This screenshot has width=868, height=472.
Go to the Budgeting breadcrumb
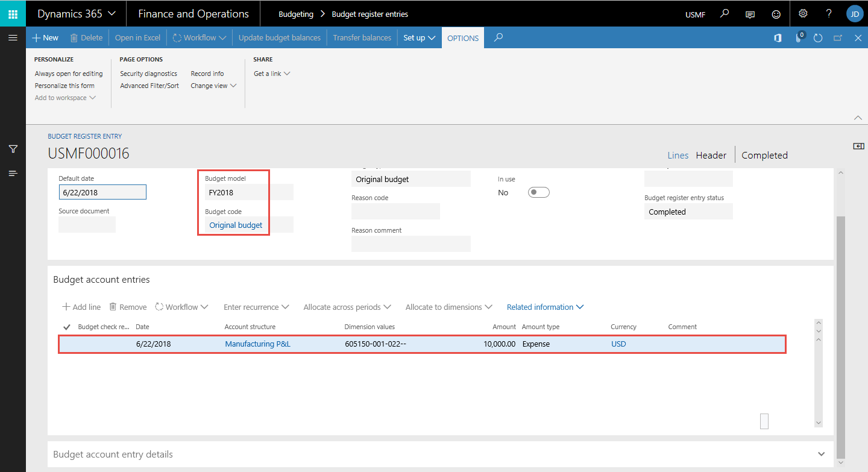click(x=296, y=14)
